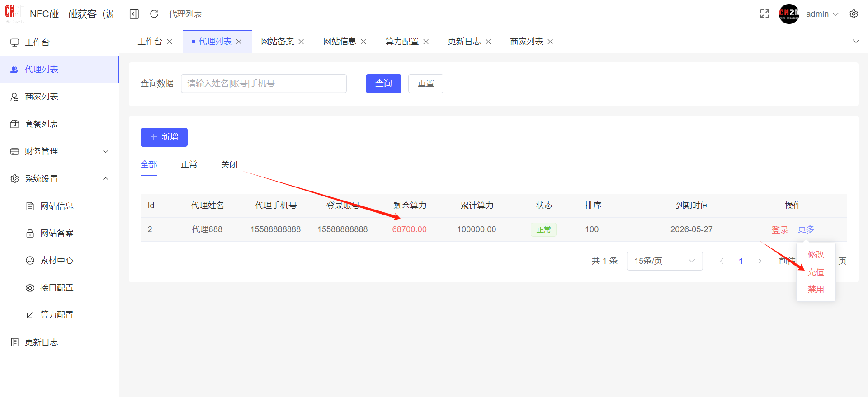Switch to the 商家列表 tab

(526, 42)
